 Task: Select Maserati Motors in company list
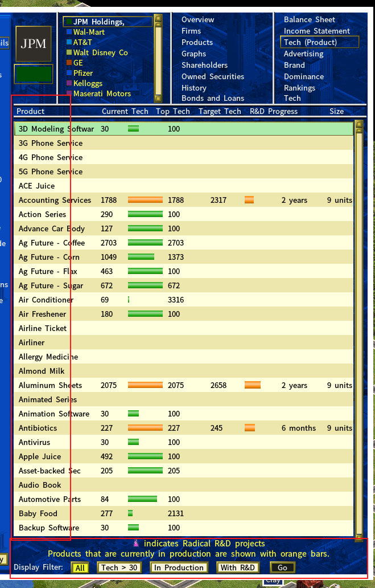tap(102, 93)
